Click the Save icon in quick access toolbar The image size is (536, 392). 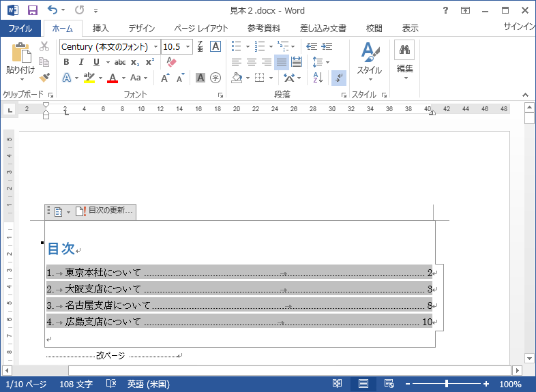coord(32,10)
